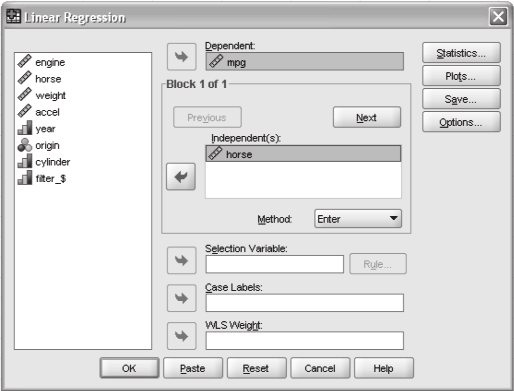514x391 pixels.
Task: Open the Method dropdown set to Enter
Action: click(x=358, y=219)
